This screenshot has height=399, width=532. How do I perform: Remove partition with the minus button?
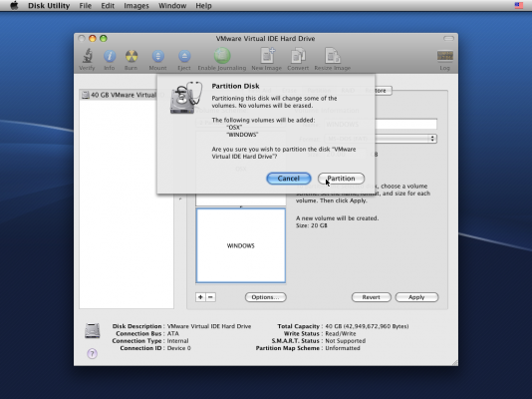pyautogui.click(x=210, y=297)
